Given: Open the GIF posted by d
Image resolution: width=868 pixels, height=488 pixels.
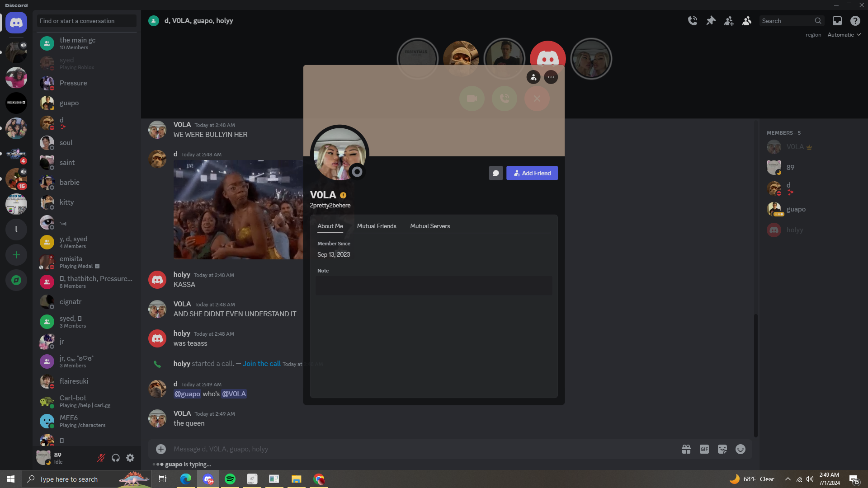Looking at the screenshot, I should click(238, 210).
